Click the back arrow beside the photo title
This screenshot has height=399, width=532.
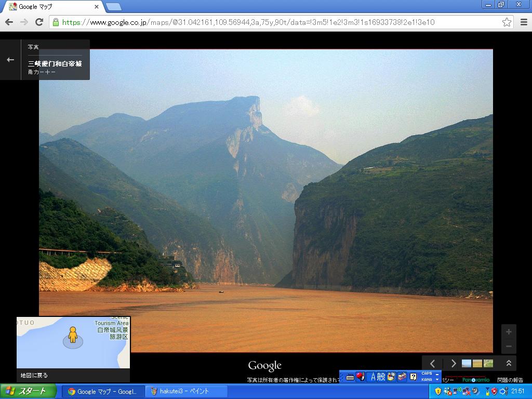tap(10, 60)
